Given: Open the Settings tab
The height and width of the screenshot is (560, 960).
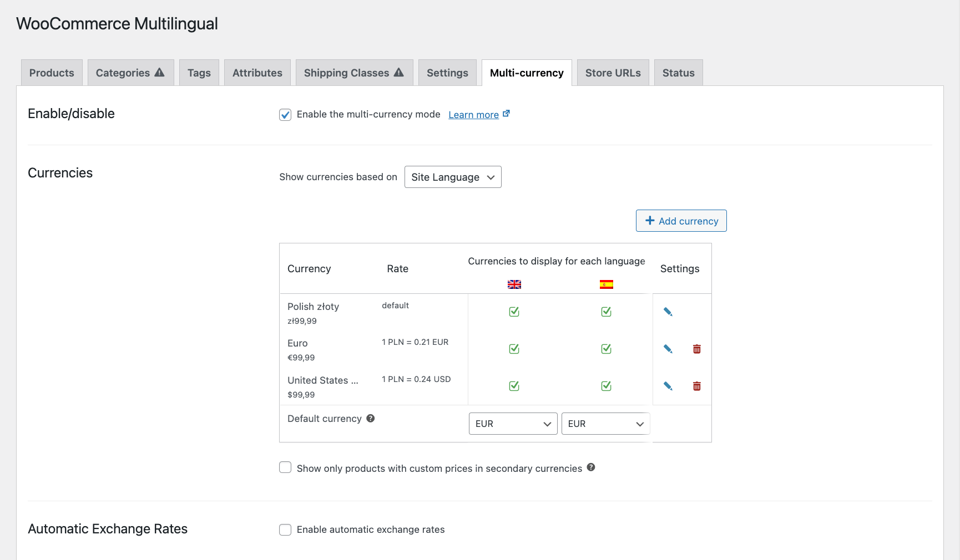Looking at the screenshot, I should (447, 73).
